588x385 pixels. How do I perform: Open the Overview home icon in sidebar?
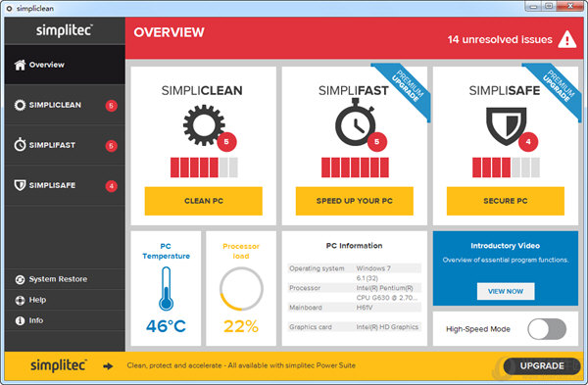20,65
